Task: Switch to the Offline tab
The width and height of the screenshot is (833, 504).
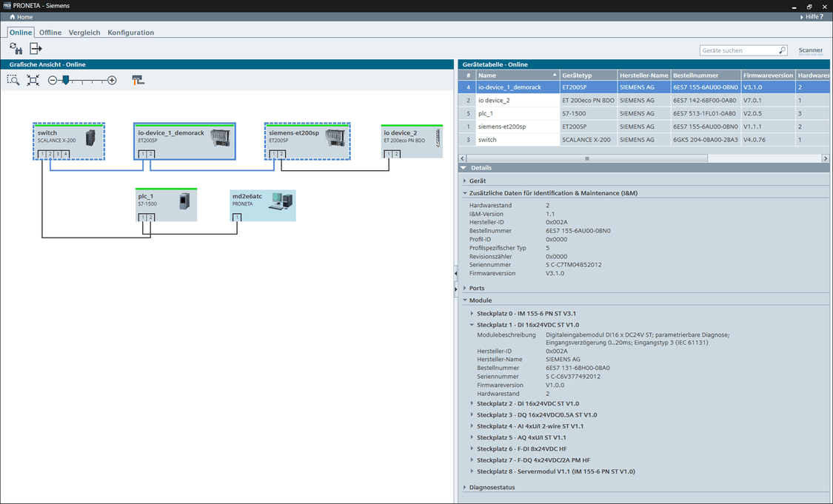Action: [x=50, y=33]
